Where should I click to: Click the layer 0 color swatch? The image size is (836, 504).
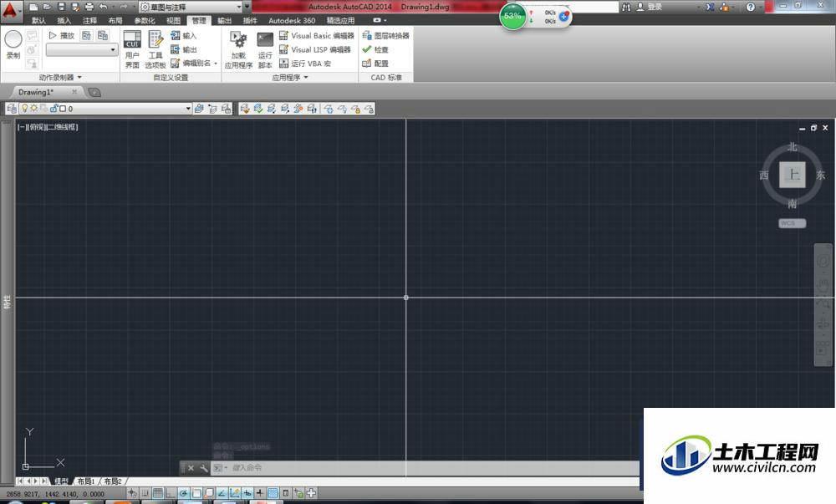pyautogui.click(x=63, y=109)
